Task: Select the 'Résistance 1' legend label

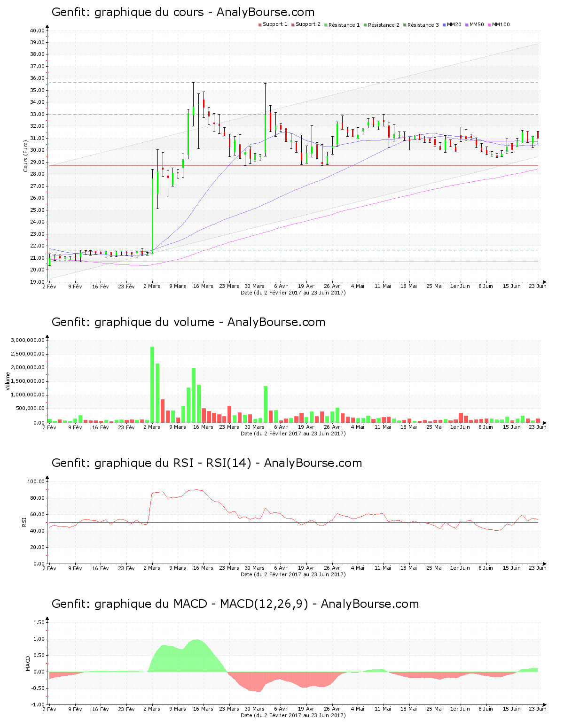Action: [x=344, y=25]
